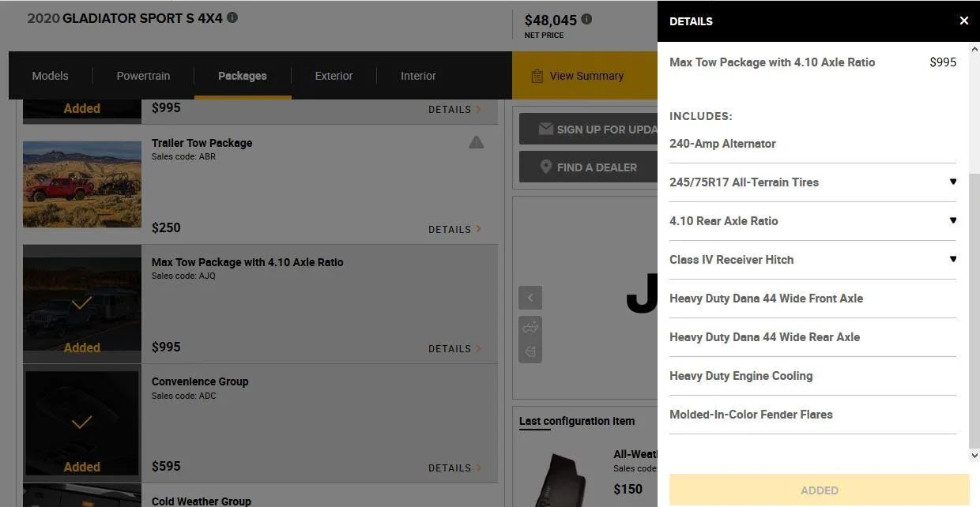This screenshot has width=980, height=507.
Task: Click Trailer Tow Package title
Action: [x=202, y=143]
